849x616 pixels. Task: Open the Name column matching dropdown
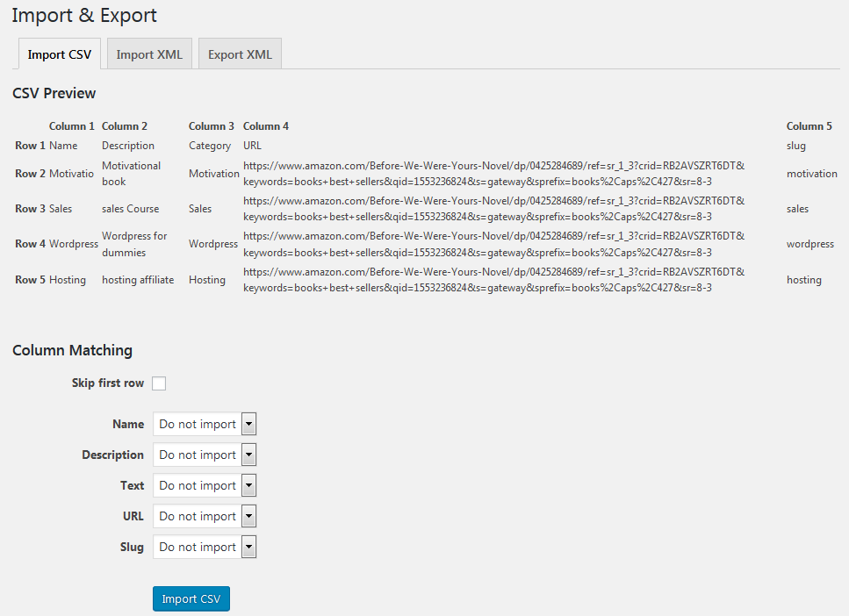click(205, 424)
